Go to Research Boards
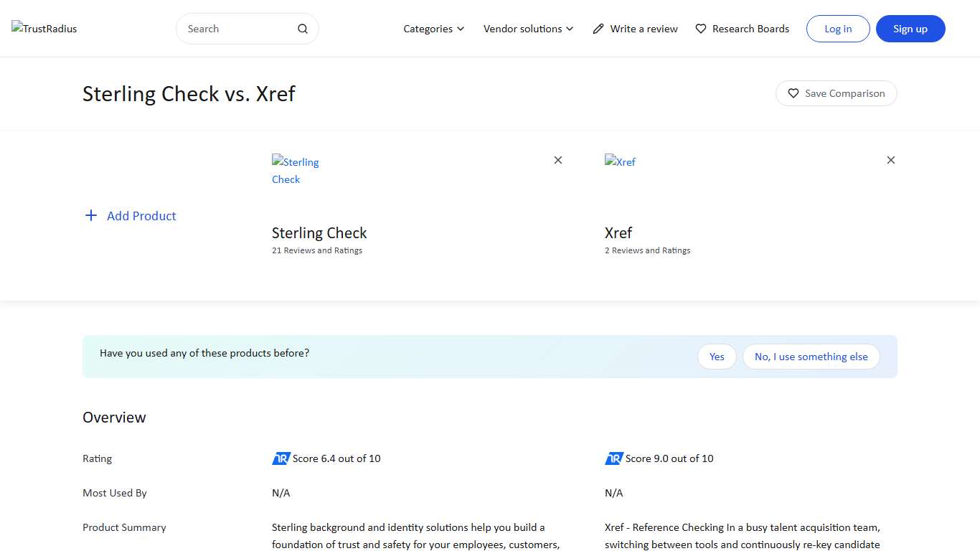980x551 pixels. pos(750,29)
